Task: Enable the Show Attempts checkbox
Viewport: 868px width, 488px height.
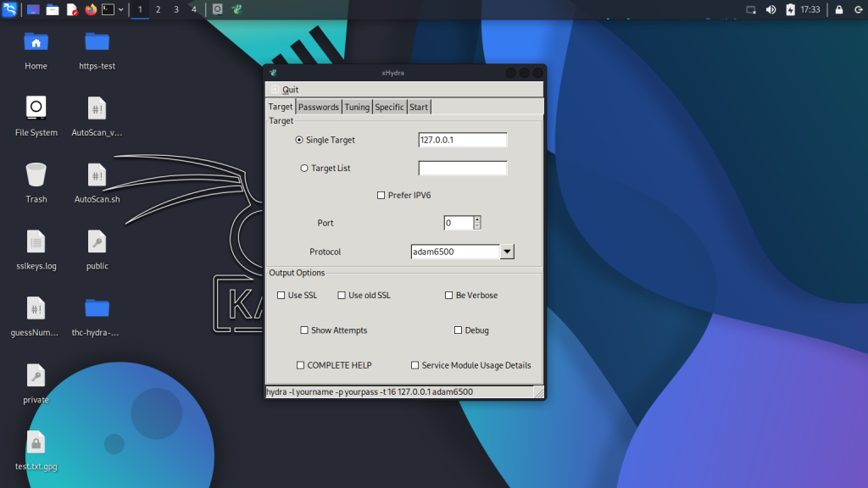Action: coord(304,330)
